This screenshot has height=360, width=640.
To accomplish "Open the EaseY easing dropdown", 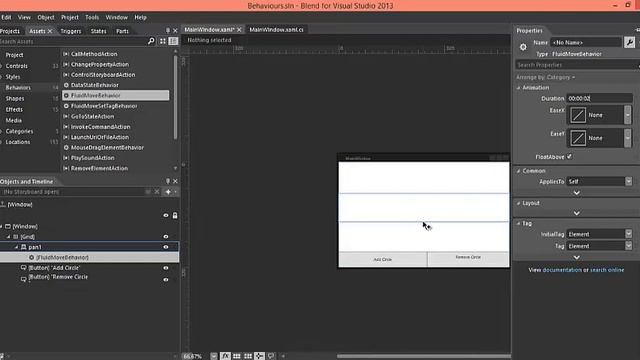I will coord(628,138).
